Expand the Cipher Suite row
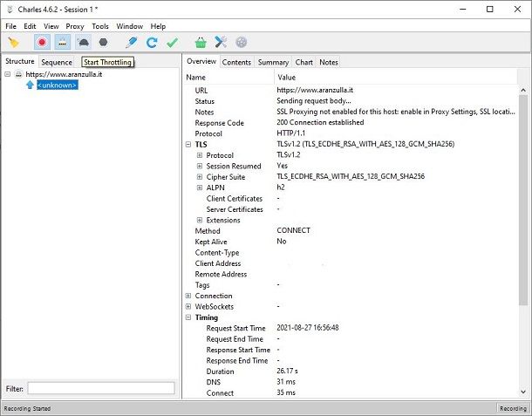Screen dimensions: 532x416 [x=200, y=177]
